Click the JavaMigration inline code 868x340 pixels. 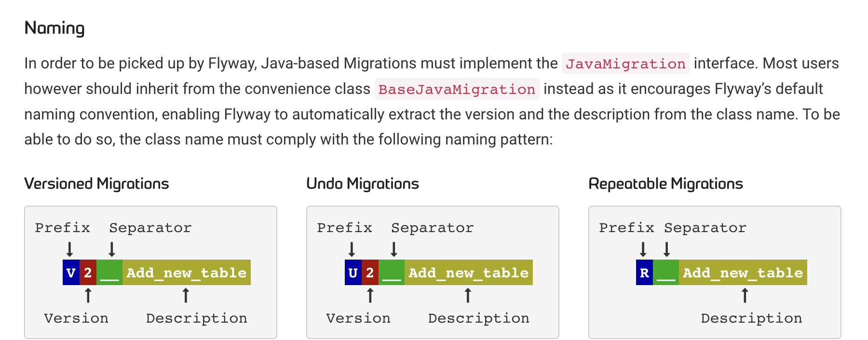coord(625,64)
